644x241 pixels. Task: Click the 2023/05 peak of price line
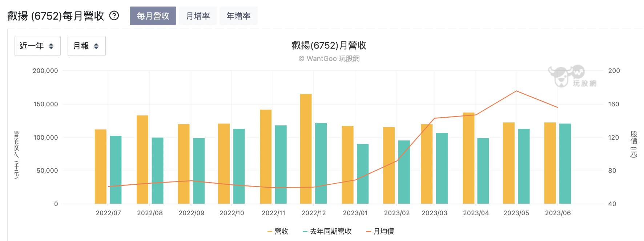pyautogui.click(x=516, y=91)
